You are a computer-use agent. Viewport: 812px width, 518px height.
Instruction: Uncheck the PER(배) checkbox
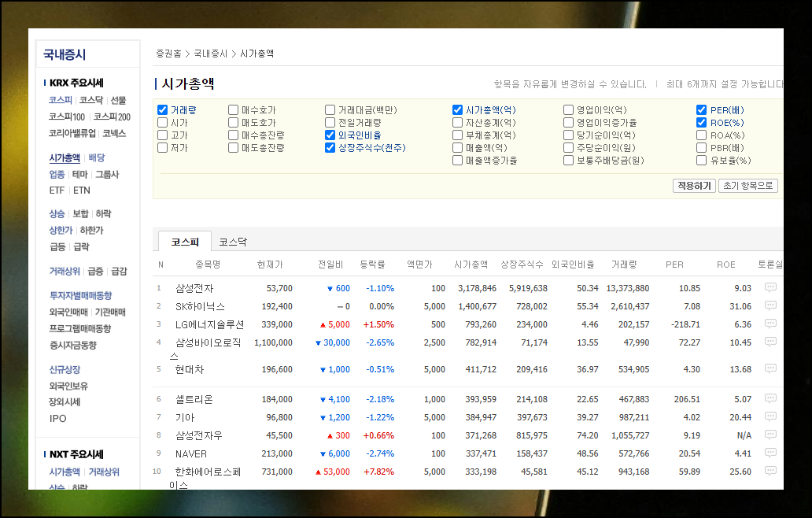point(702,109)
